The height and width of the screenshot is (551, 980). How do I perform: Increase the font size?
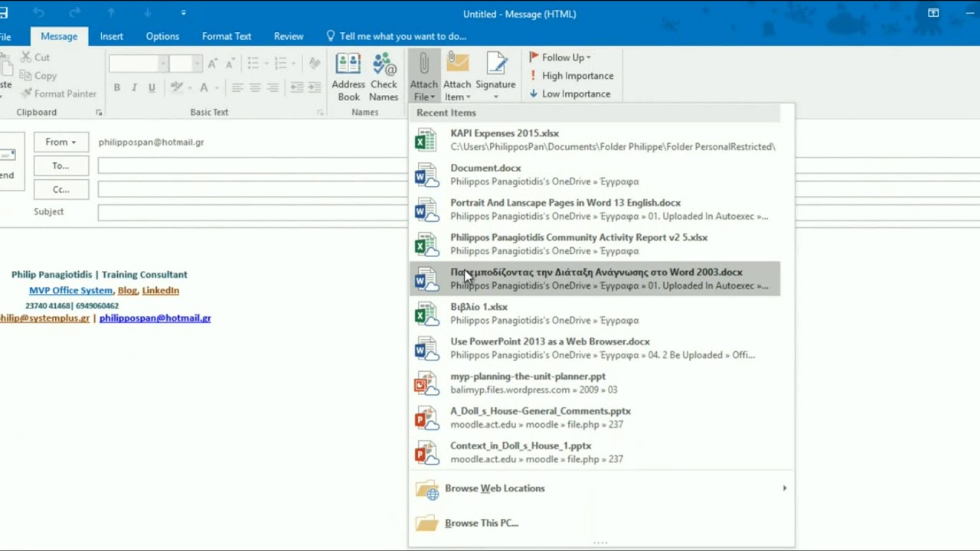(212, 64)
